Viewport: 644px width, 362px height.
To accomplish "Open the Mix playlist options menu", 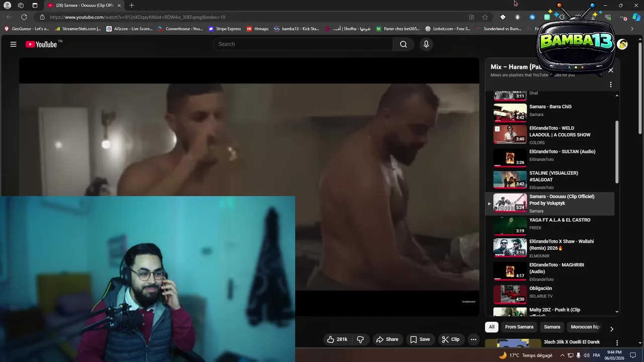I will coord(611,85).
